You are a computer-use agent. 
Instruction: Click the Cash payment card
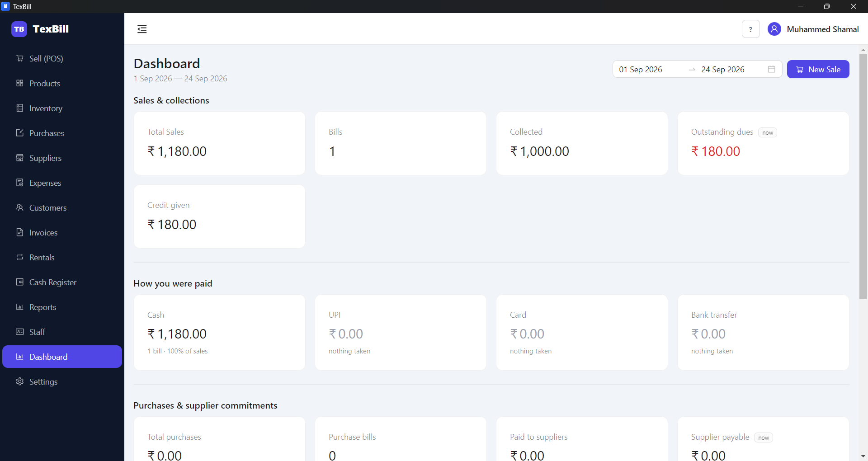coord(219,333)
